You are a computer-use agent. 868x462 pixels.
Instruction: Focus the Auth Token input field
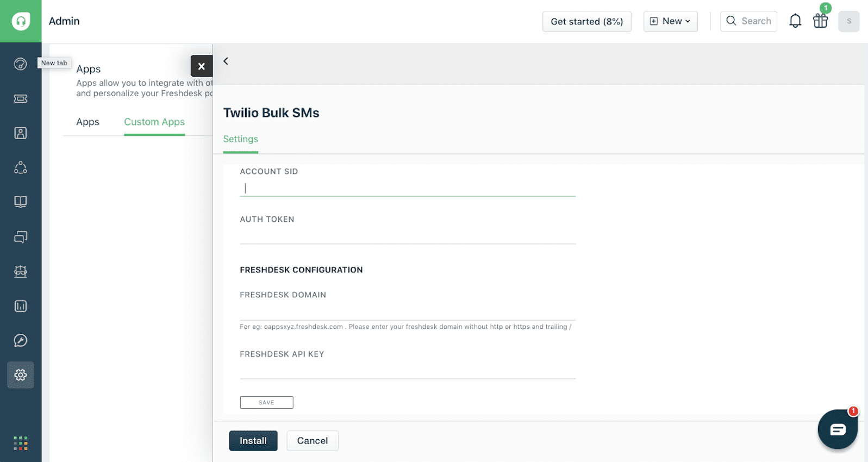408,236
